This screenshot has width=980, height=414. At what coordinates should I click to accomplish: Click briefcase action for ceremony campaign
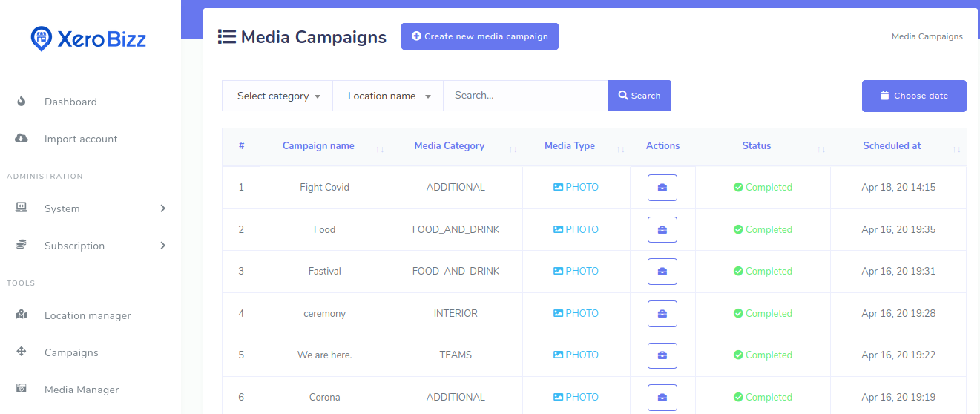[x=662, y=314]
